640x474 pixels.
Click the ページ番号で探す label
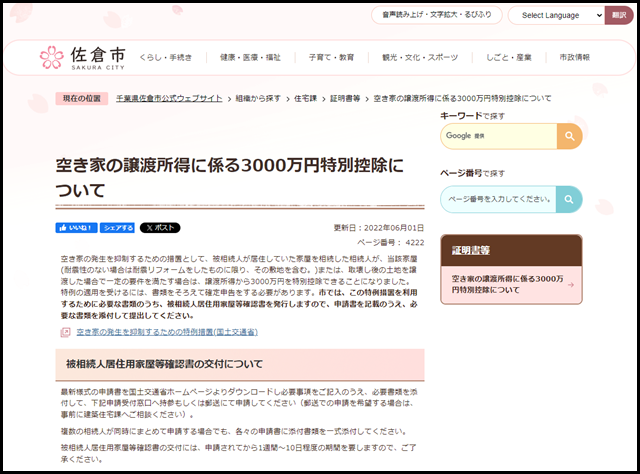[x=472, y=173]
